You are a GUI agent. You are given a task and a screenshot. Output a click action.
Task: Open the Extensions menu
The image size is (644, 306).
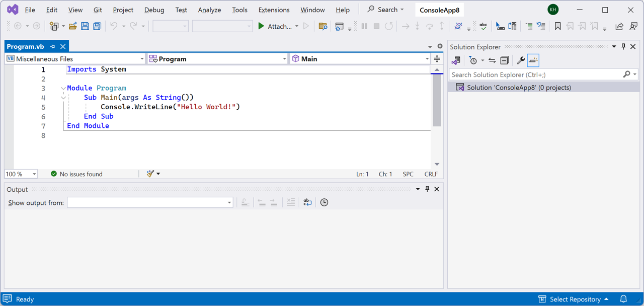tap(274, 10)
